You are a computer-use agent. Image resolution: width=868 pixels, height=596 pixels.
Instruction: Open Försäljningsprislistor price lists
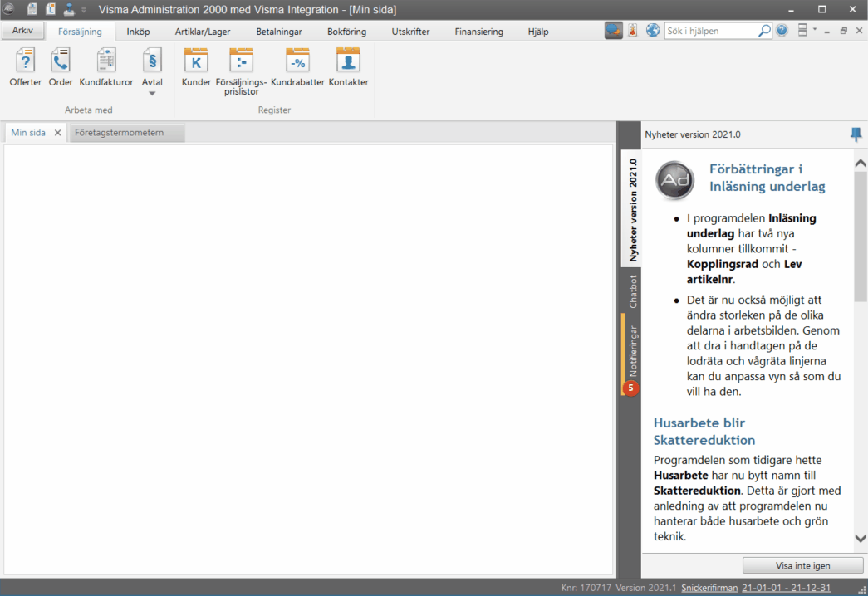tap(242, 71)
